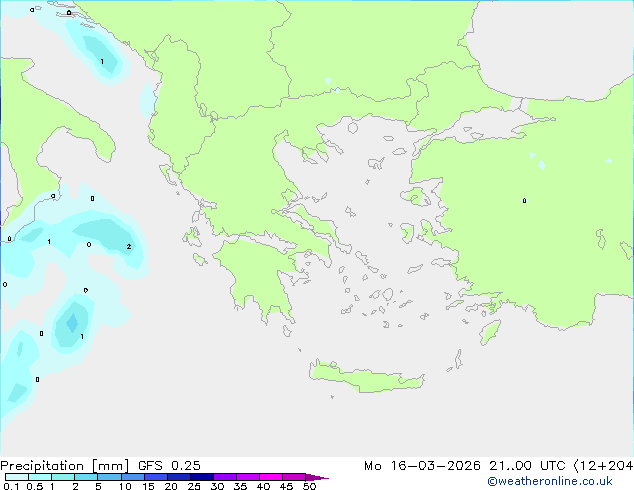Viewport: 634px width, 490px height.
Task: Click the 'Precipitation [mm]' title text
Action: click(64, 466)
